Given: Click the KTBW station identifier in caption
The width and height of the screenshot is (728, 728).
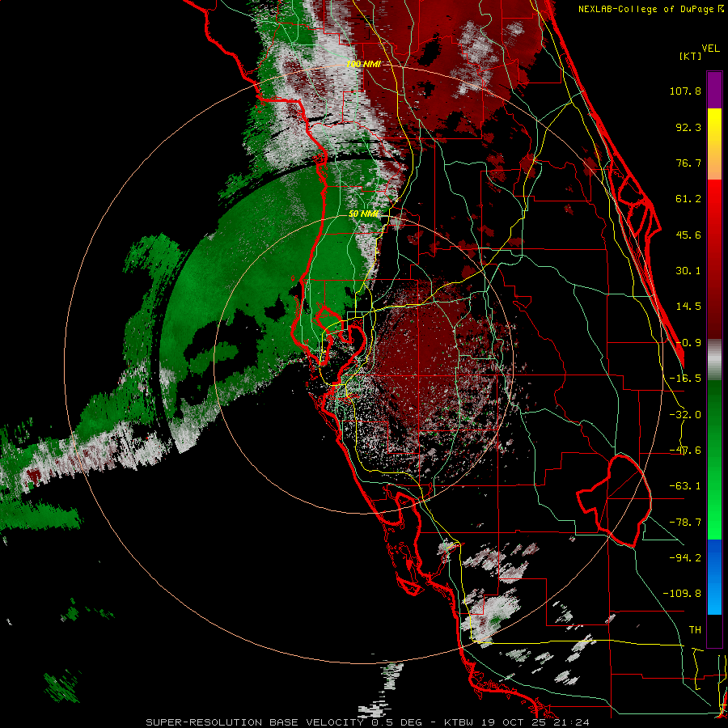Looking at the screenshot, I should click(x=459, y=722).
